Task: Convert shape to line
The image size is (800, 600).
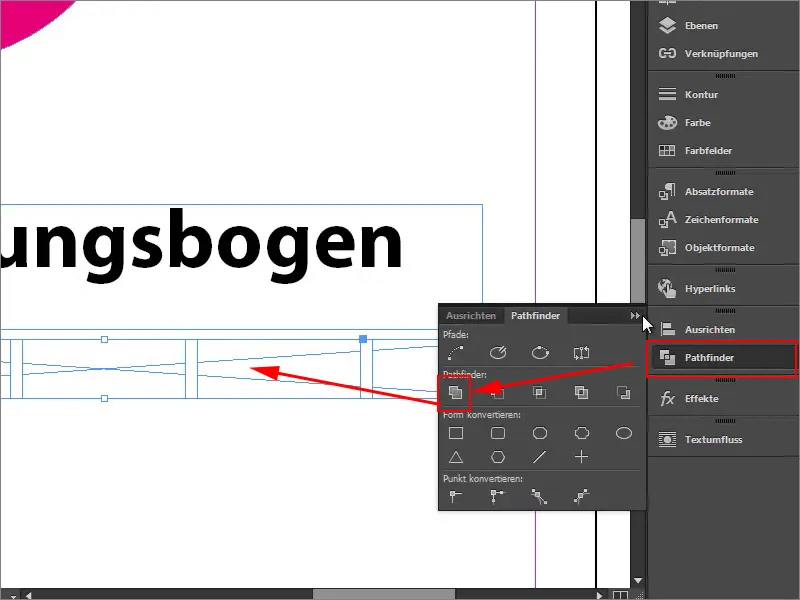Action: pos(540,457)
